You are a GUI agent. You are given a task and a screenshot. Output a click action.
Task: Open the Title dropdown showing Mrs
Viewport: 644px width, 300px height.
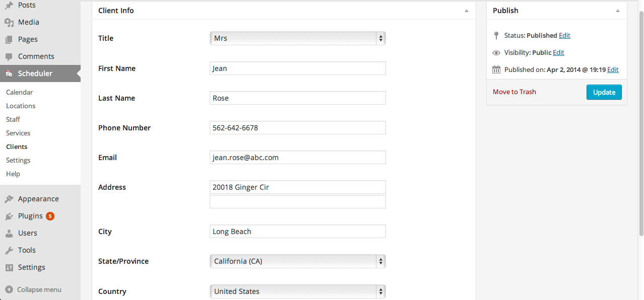tap(298, 38)
